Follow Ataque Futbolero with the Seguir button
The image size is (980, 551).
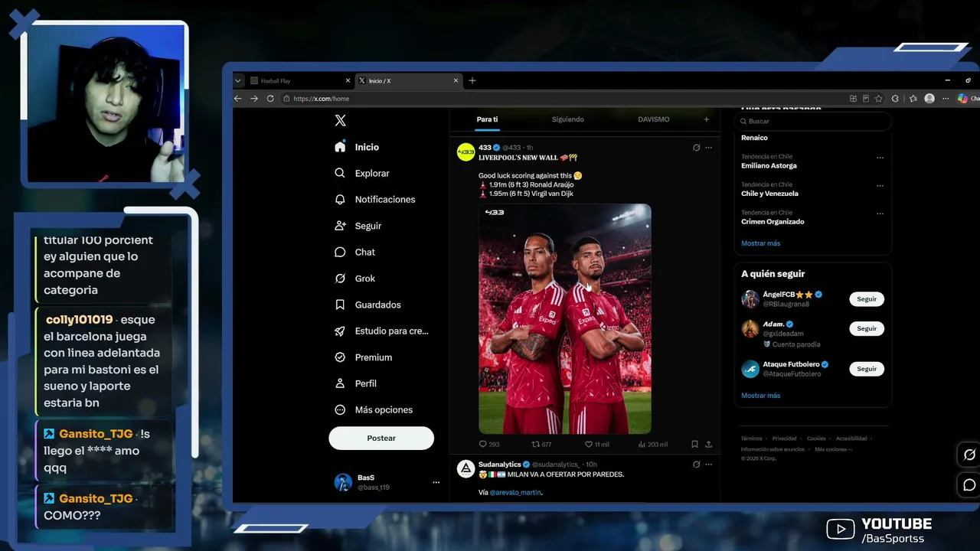[x=867, y=369]
